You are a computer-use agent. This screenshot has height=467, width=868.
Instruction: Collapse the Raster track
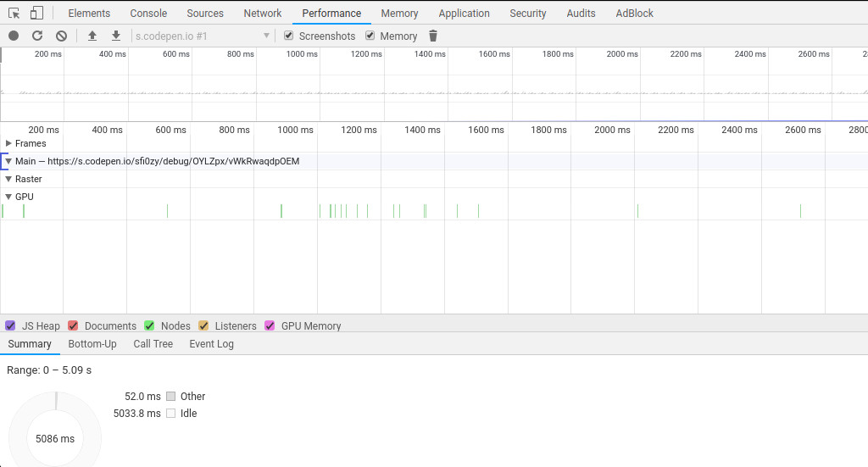8,179
